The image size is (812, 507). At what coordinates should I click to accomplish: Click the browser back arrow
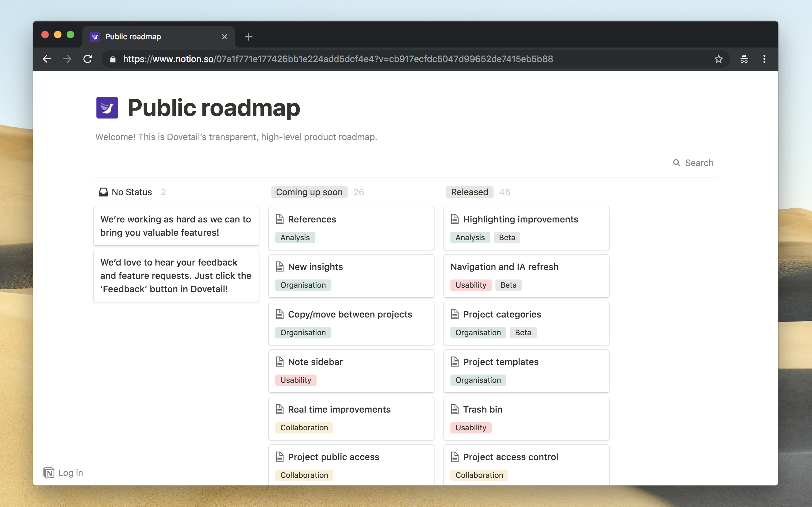[x=47, y=59]
